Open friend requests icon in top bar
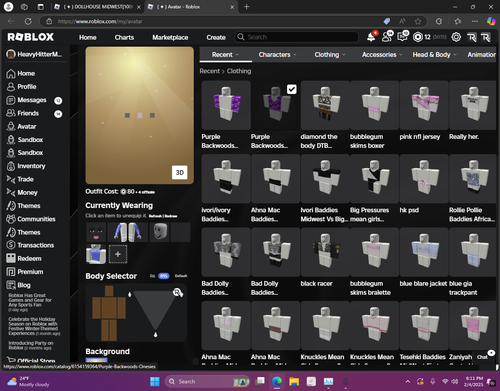The height and width of the screenshot is (391, 500). 387,37
